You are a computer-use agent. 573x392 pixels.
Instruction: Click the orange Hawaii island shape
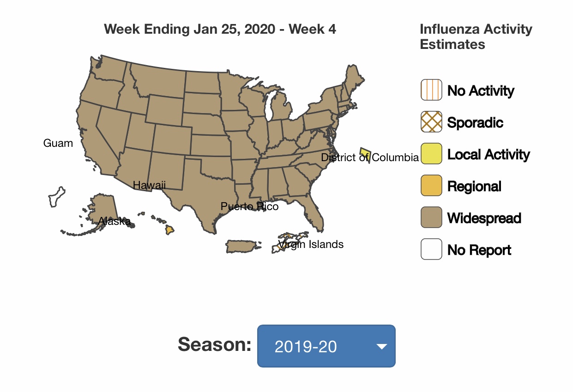click(x=170, y=229)
